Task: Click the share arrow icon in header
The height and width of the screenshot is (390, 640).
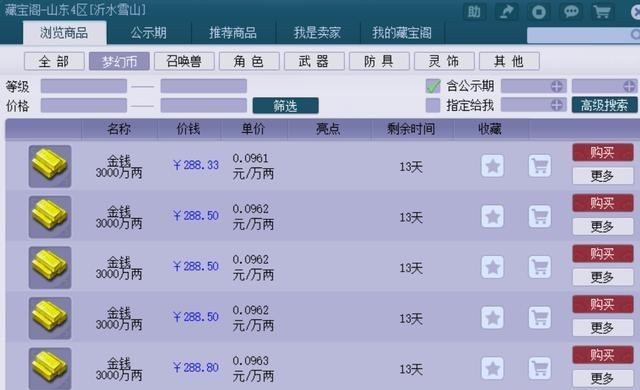Action: (x=506, y=12)
